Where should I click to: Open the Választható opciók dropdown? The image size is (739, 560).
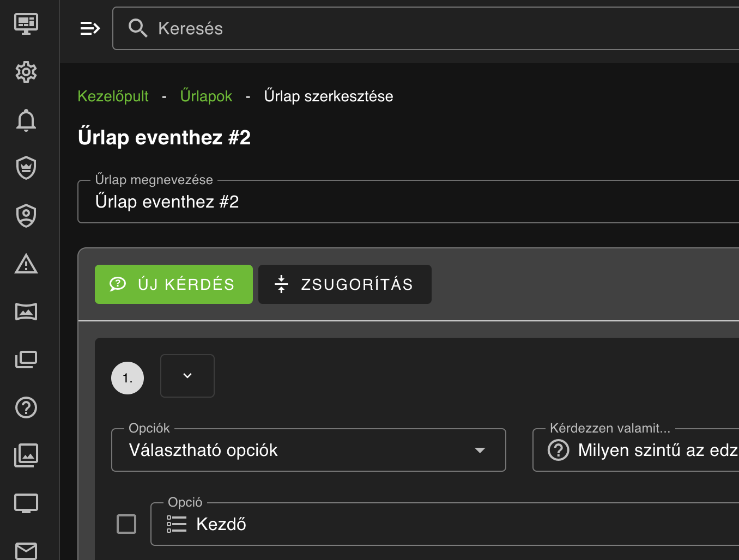coord(308,450)
